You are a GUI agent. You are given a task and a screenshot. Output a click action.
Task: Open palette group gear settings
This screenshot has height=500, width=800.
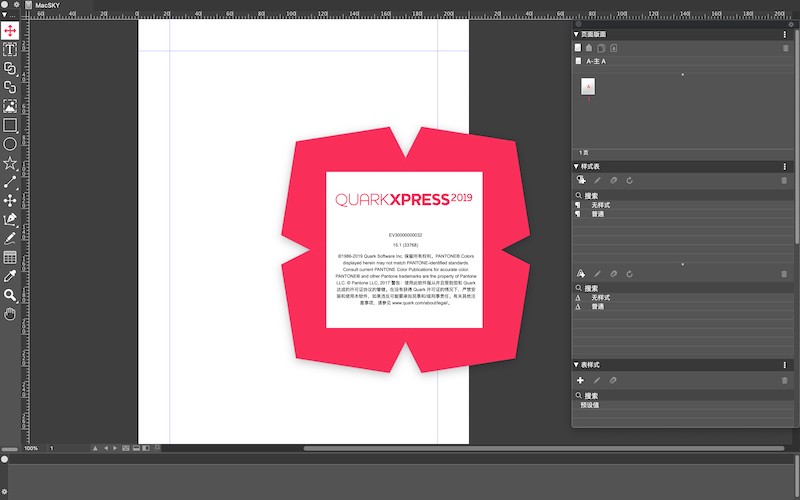(x=791, y=24)
